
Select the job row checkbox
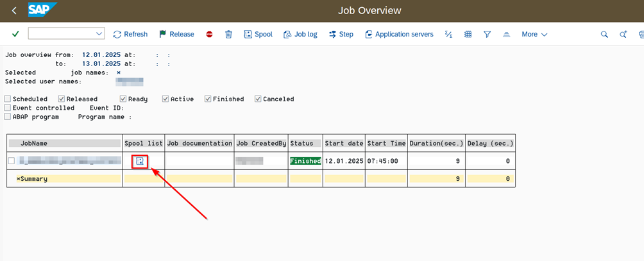[x=12, y=161]
